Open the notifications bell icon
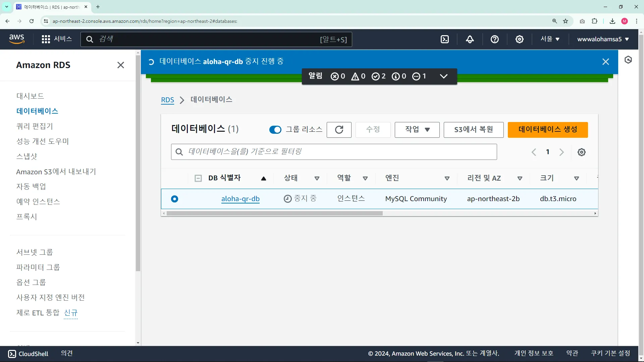This screenshot has height=362, width=644. pos(470,39)
